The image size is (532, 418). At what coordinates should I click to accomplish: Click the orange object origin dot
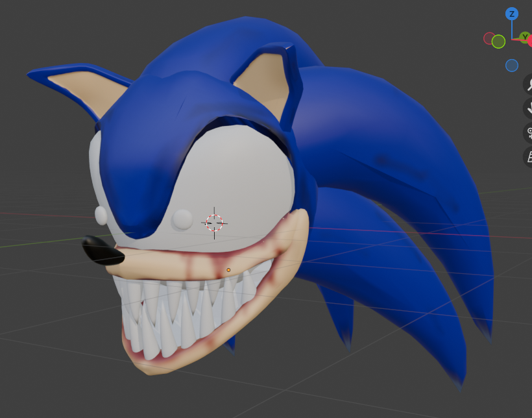(x=228, y=270)
